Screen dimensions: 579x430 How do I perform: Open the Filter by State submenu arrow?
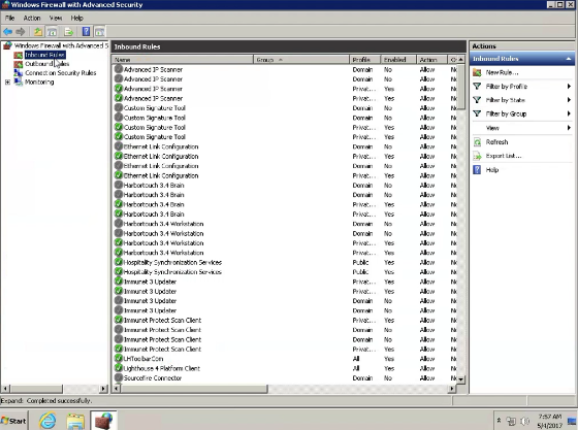569,100
